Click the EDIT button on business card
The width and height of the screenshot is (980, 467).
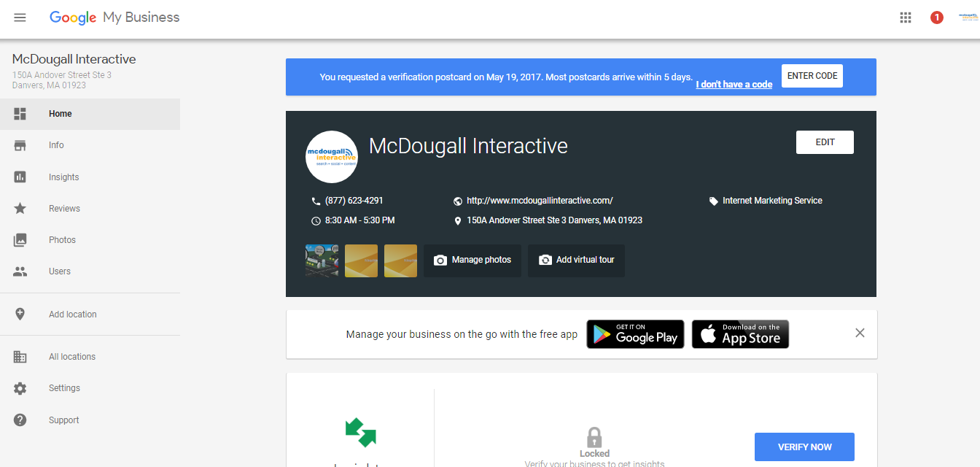pyautogui.click(x=825, y=142)
